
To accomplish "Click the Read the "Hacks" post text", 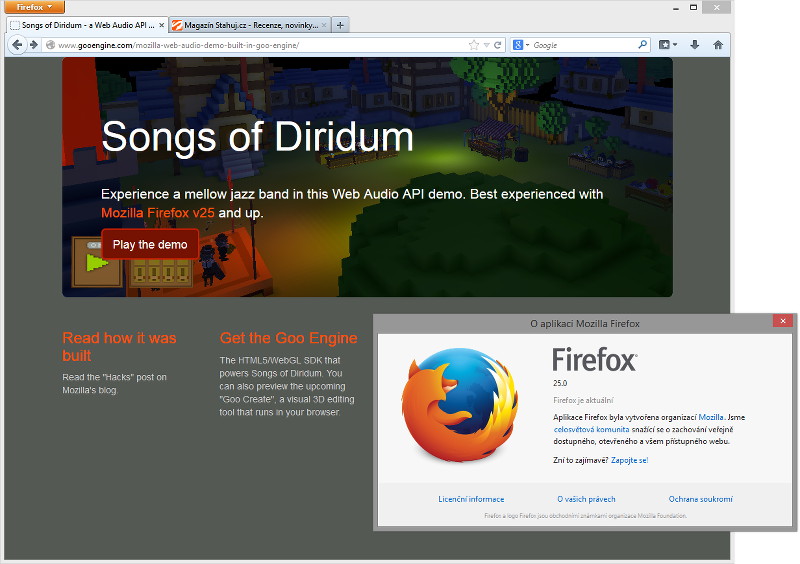I will [114, 383].
